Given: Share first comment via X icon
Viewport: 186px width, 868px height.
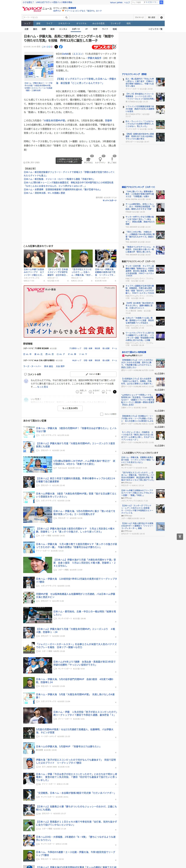Looking at the screenshot, I should (x=114, y=392).
